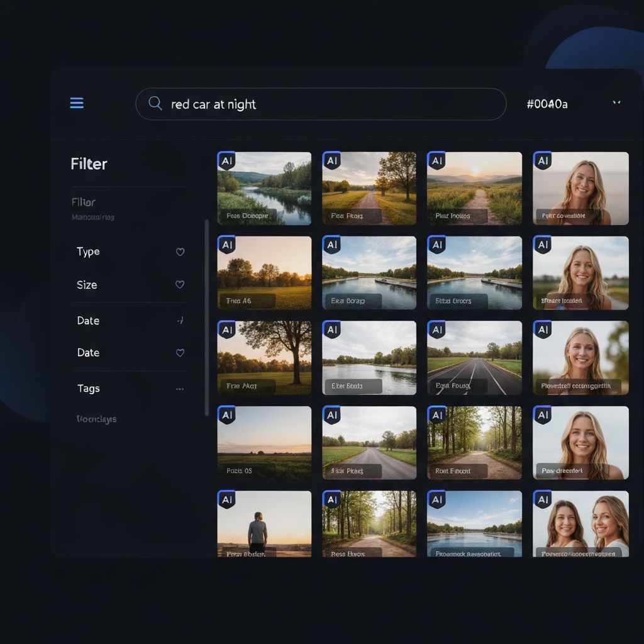Click AI badge on 'Pozia 05' dusk horizon thumbnail
Screen dimensions: 644x644
pyautogui.click(x=226, y=415)
